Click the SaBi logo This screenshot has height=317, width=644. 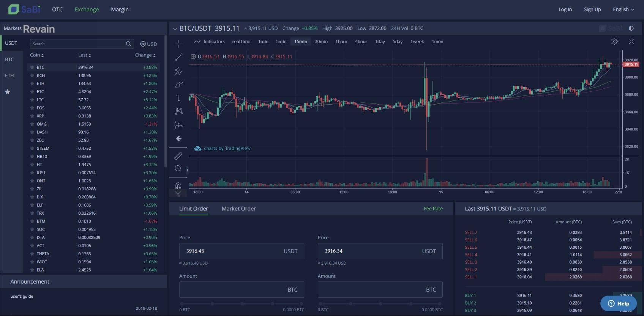[x=24, y=9]
